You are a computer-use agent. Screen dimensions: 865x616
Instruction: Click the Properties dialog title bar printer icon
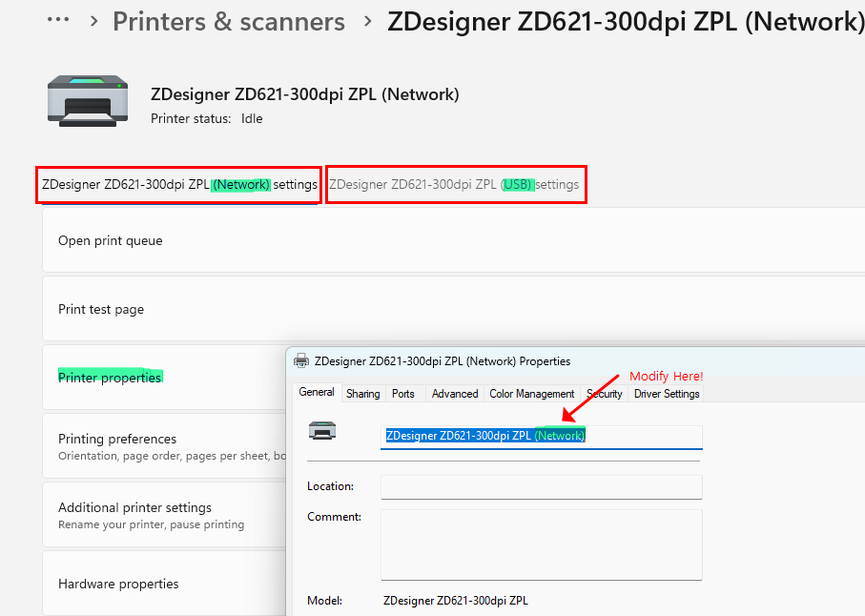click(x=301, y=361)
